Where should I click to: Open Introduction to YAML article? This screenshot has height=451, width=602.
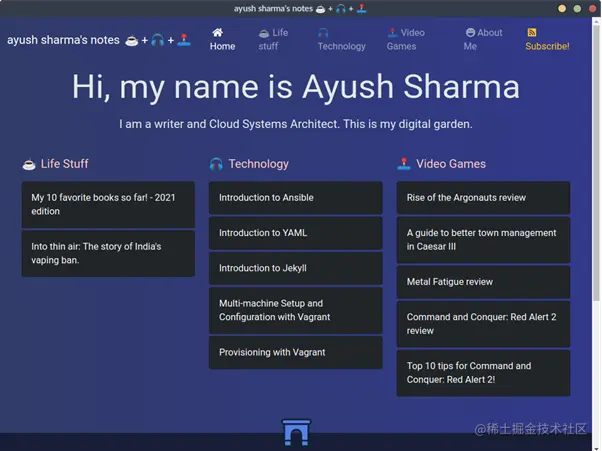click(296, 233)
